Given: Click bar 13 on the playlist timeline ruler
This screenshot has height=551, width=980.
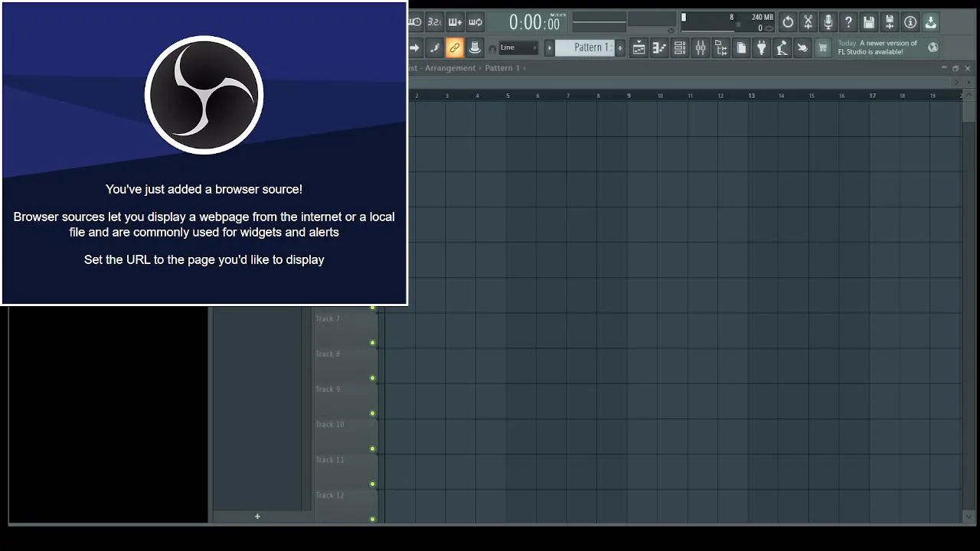Looking at the screenshot, I should [751, 96].
